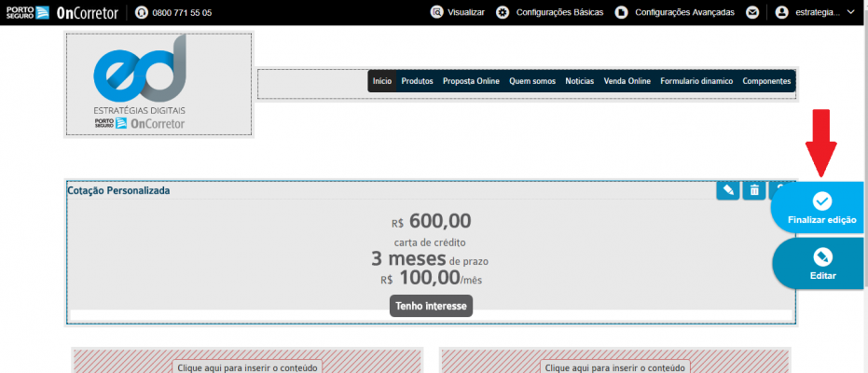The image size is (868, 373).
Task: Click the Editar side button
Action: pyautogui.click(x=822, y=263)
